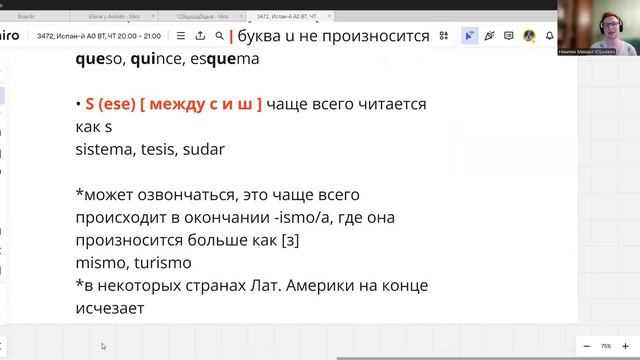Open the Miro main menu hamburger icon
The height and width of the screenshot is (360, 640).
(x=180, y=36)
